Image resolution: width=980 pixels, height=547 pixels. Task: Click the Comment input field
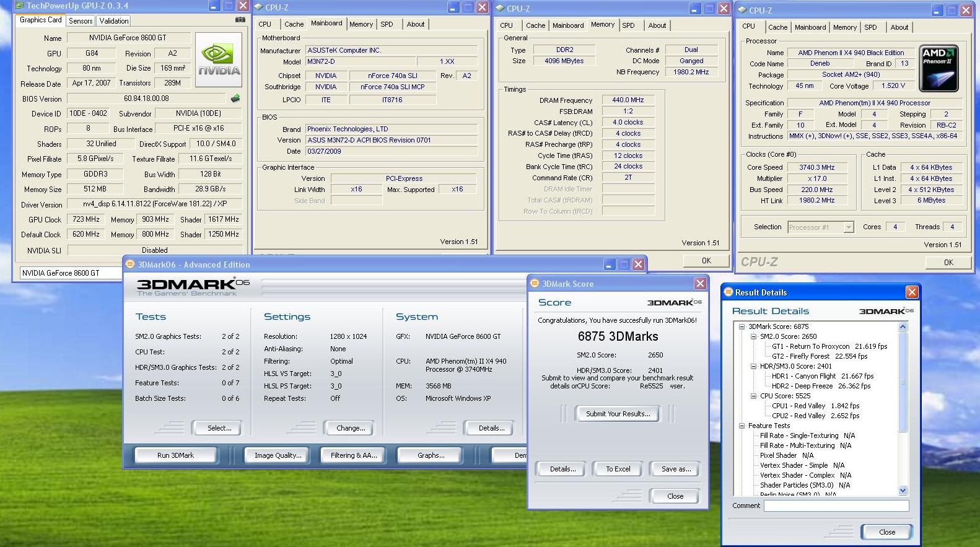[x=836, y=506]
